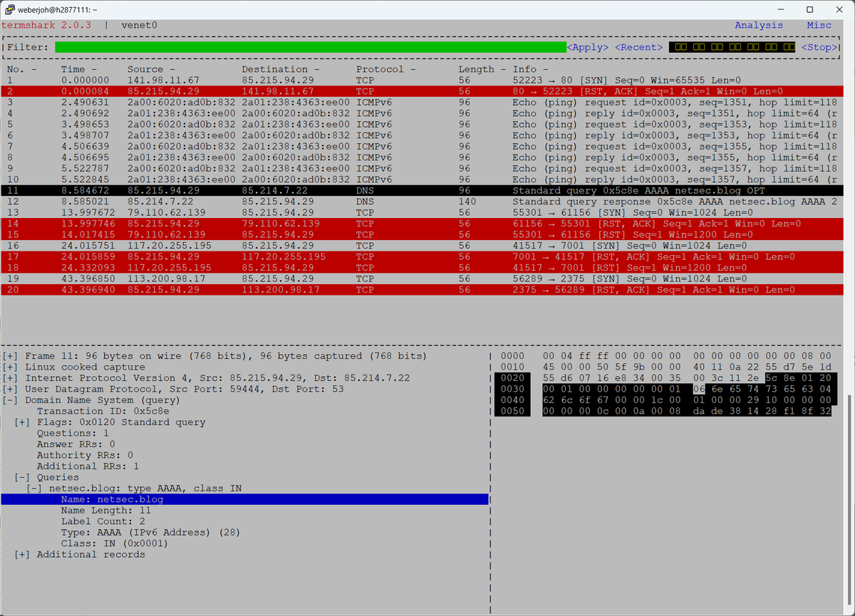The height and width of the screenshot is (616, 855).
Task: Sort by the Source column header
Action: coord(151,69)
